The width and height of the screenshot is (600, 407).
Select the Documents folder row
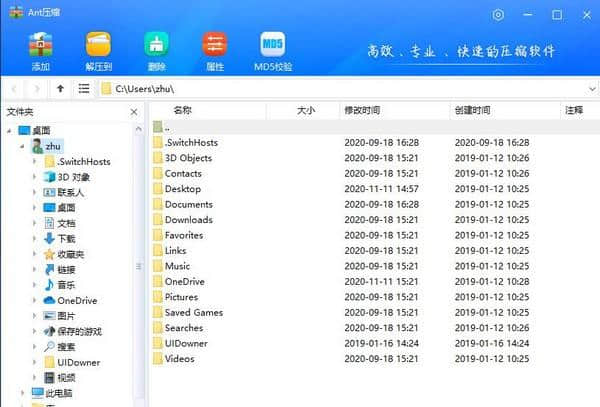375,204
